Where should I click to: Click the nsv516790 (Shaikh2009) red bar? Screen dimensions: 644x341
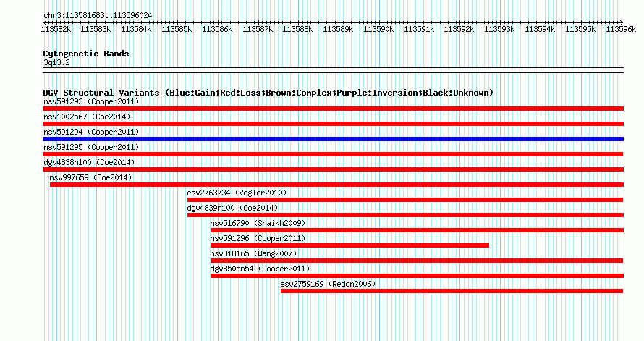click(417, 230)
